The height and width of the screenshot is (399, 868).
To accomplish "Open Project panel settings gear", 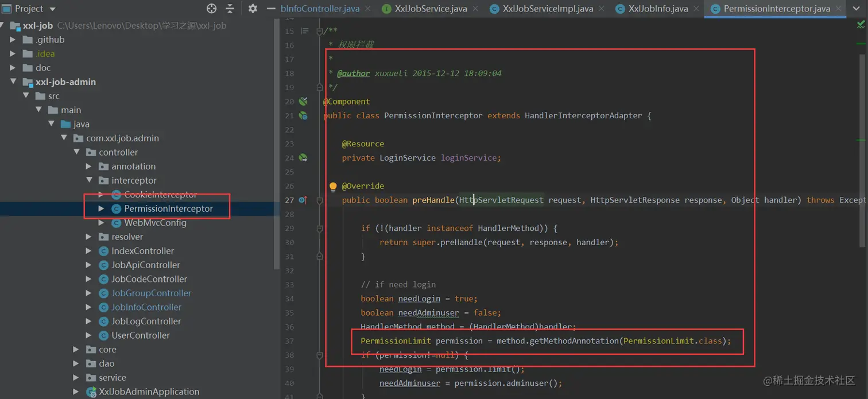I will pyautogui.click(x=253, y=9).
